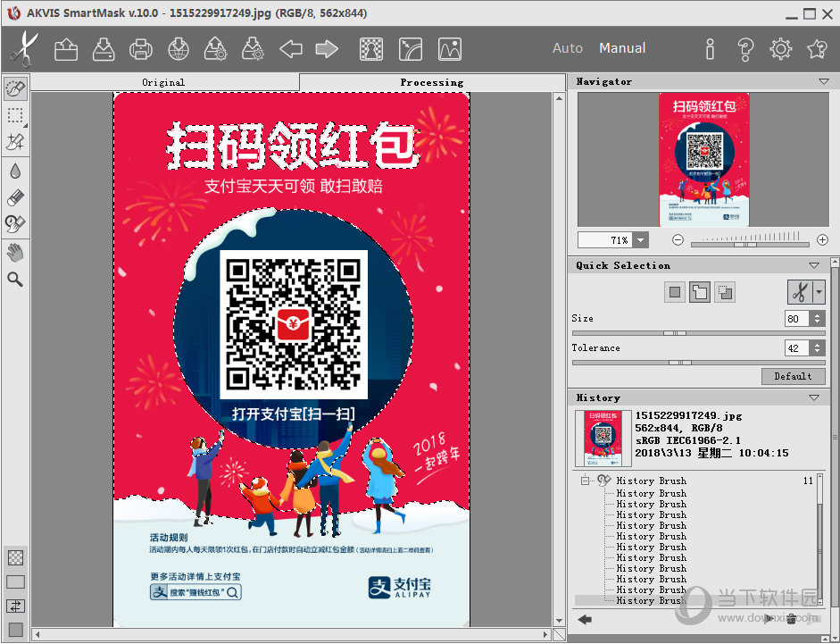The height and width of the screenshot is (644, 840).
Task: Collapse the History panel triangle
Action: tap(814, 397)
